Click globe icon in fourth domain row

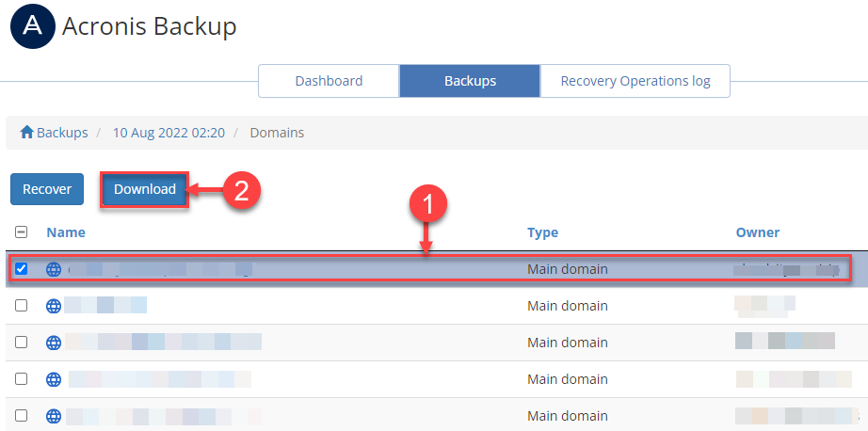click(54, 379)
